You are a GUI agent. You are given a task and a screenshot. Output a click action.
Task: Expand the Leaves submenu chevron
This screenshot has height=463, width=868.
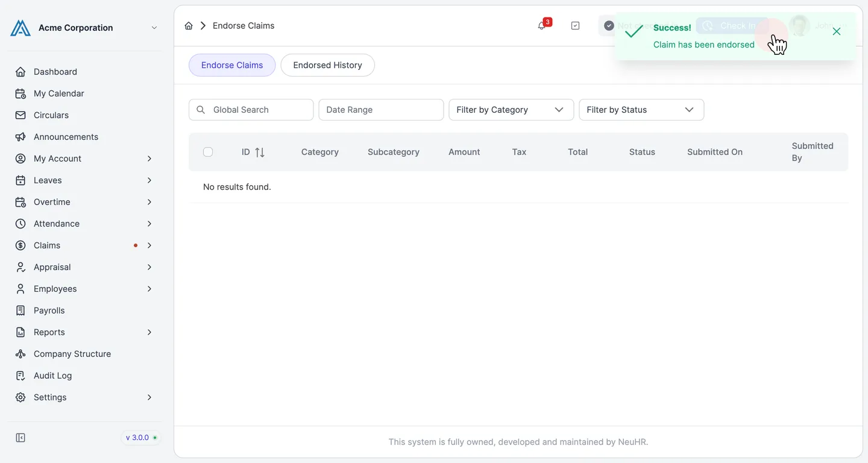149,180
